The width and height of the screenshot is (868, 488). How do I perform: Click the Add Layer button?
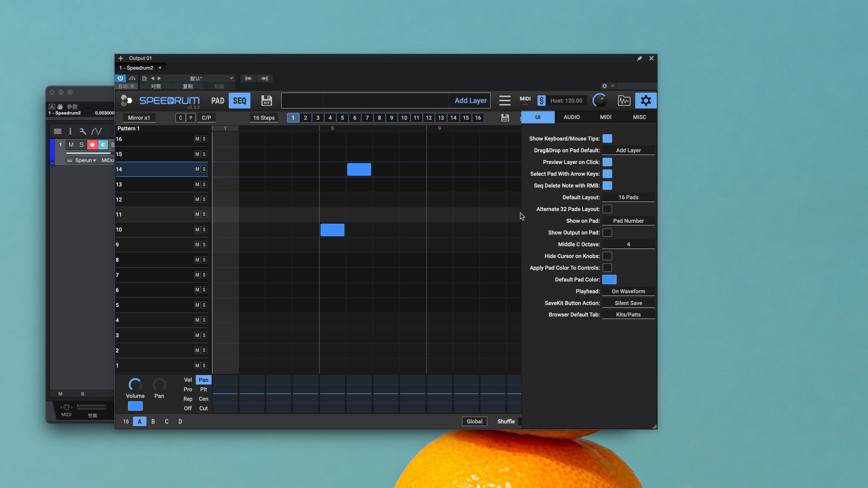[x=471, y=100]
